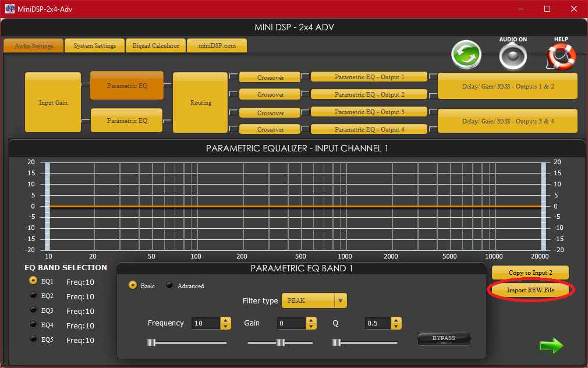Increase Frequency with stepper up arrow

tap(226, 320)
